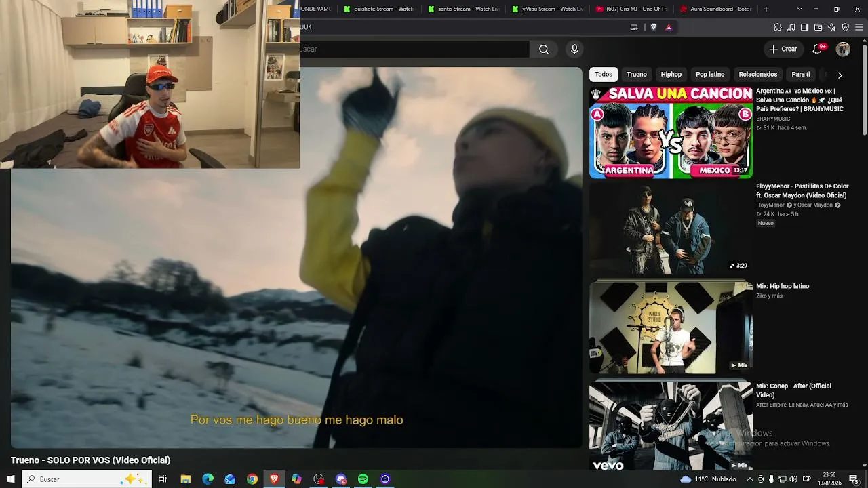The width and height of the screenshot is (868, 488).
Task: Open the Conep After mix thumbnail
Action: pyautogui.click(x=671, y=426)
